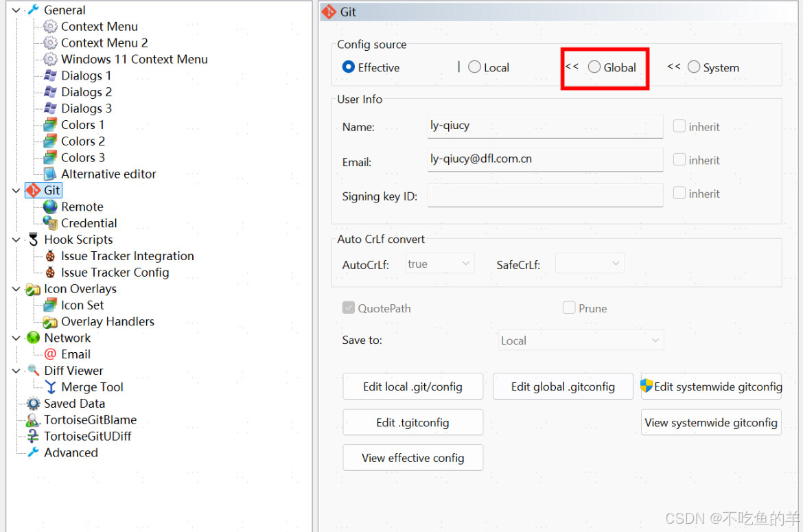Click the Issue Tracker Config bug icon
The width and height of the screenshot is (803, 532).
50,272
